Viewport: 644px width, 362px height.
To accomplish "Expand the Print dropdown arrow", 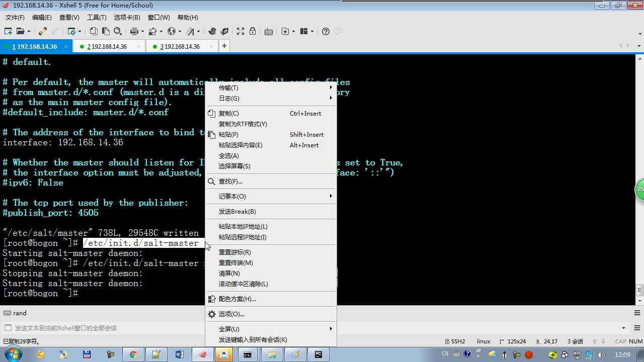I will pyautogui.click(x=142, y=31).
